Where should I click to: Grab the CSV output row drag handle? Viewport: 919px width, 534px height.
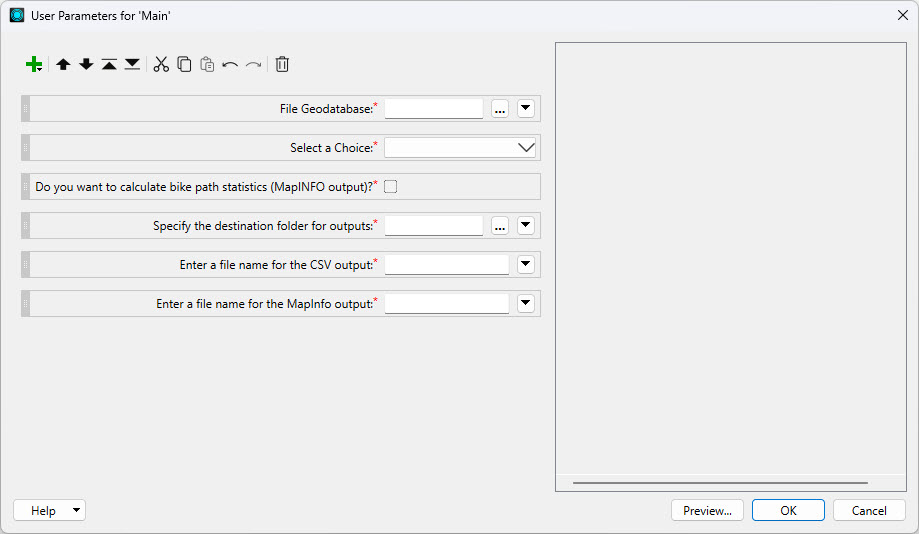click(25, 264)
